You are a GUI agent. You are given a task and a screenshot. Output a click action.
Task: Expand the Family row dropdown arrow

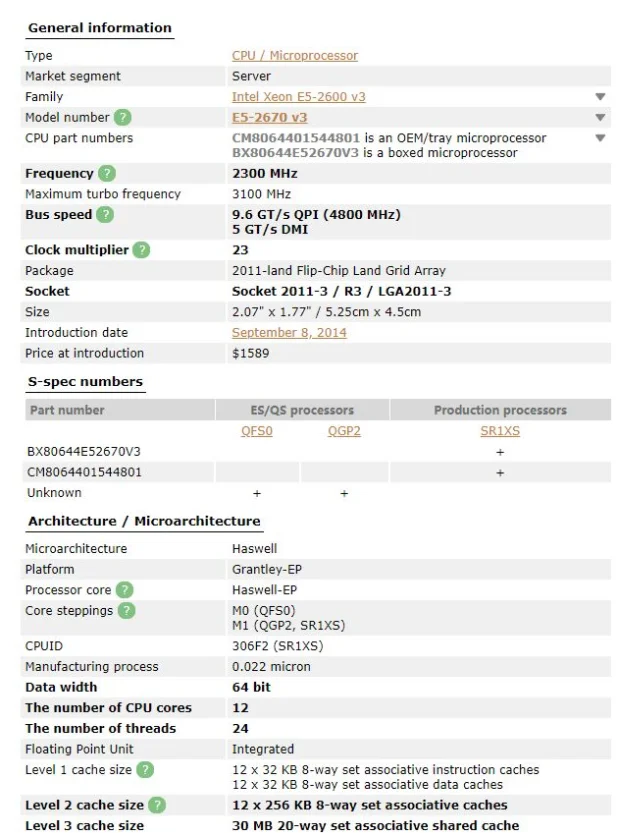tap(600, 97)
